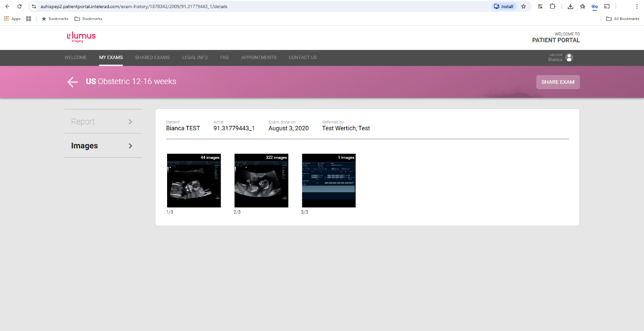Viewport: 644px width, 331px height.
Task: Click exam date August 3, 2020
Action: pos(288,128)
